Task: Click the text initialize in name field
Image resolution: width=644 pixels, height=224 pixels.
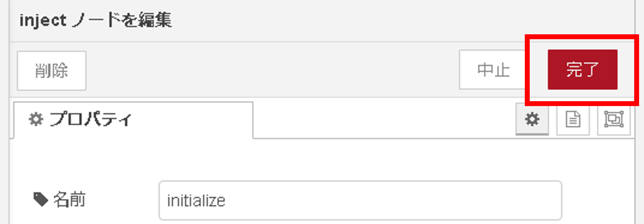Action: point(196,201)
